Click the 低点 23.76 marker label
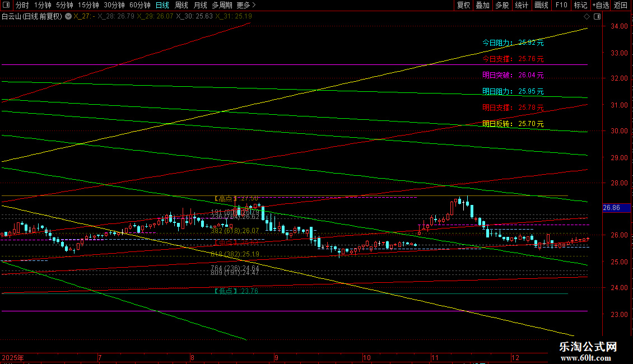The height and width of the screenshot is (364, 633). [236, 291]
